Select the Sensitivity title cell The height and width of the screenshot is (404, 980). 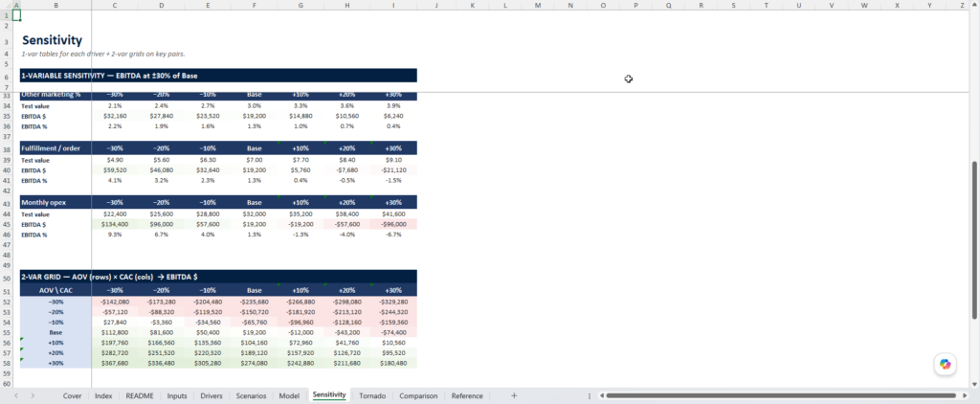tap(52, 40)
